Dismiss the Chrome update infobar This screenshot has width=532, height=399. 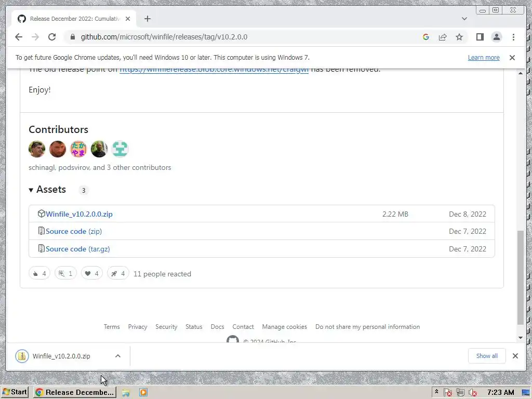click(x=512, y=58)
